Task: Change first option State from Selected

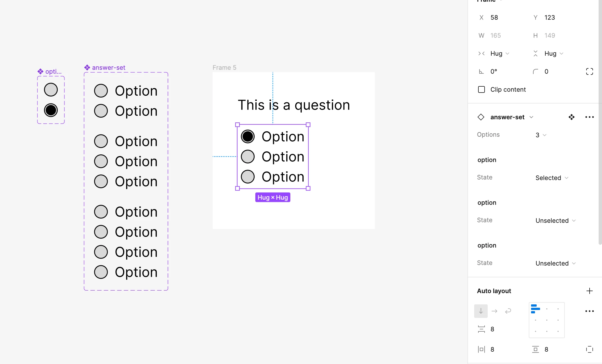Action: (552, 178)
